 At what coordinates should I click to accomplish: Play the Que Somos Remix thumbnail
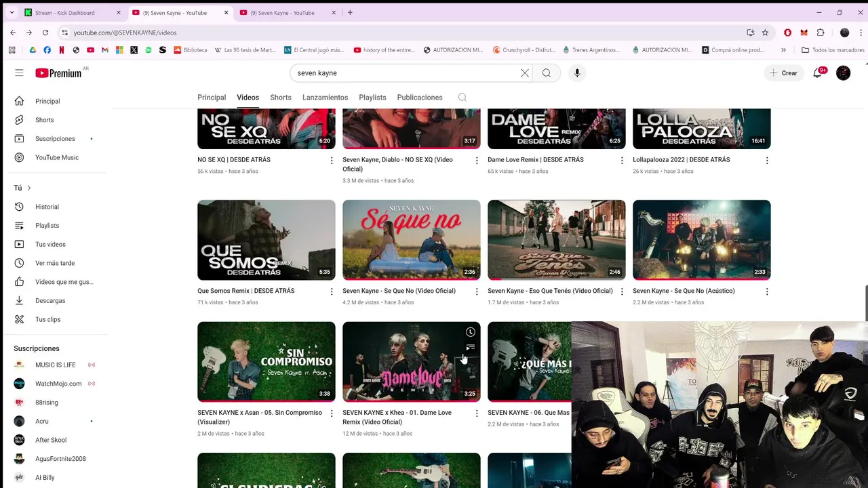[x=267, y=240]
